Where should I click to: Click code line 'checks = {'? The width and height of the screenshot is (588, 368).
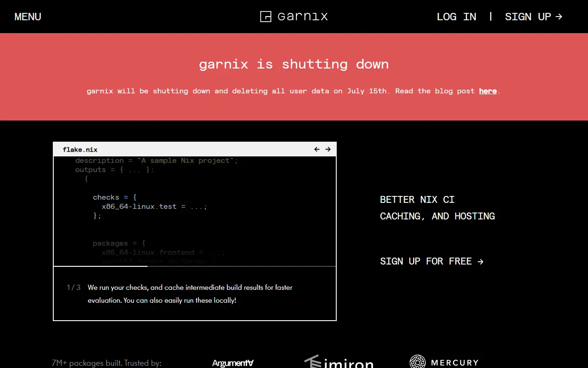pyautogui.click(x=115, y=197)
